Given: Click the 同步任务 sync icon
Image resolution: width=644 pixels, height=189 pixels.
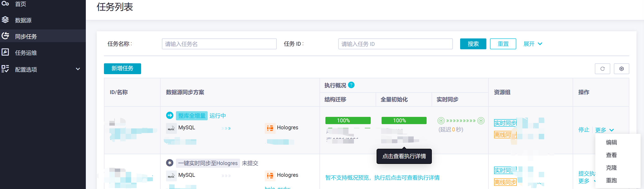Looking at the screenshot, I should click(x=5, y=36).
